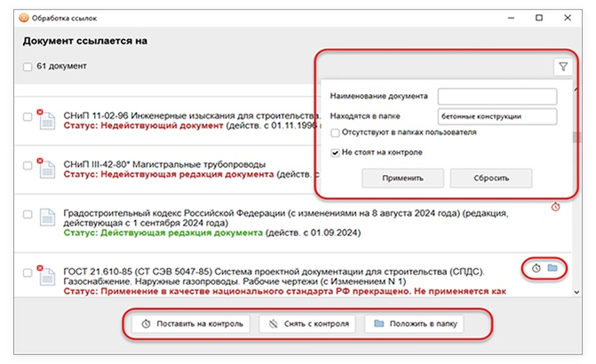Select checkbox for СНиП 11-02-96 document
The height and width of the screenshot is (364, 596).
tap(28, 116)
